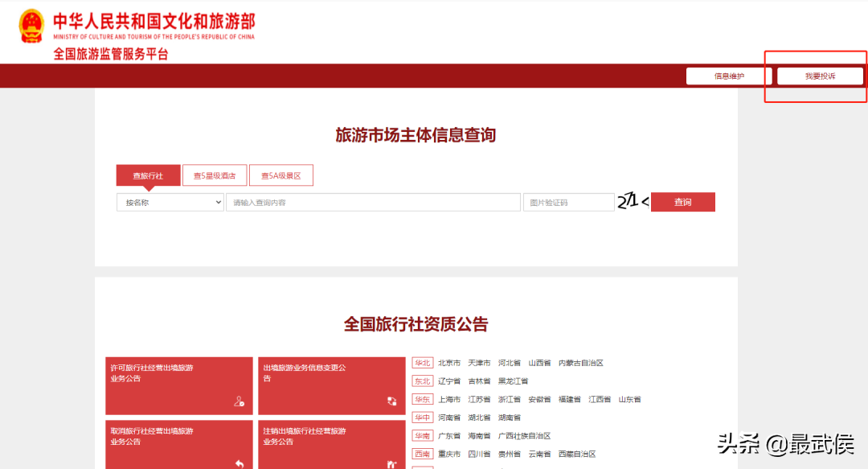Click the 信息维护 button
Image resolution: width=868 pixels, height=469 pixels.
tap(728, 76)
